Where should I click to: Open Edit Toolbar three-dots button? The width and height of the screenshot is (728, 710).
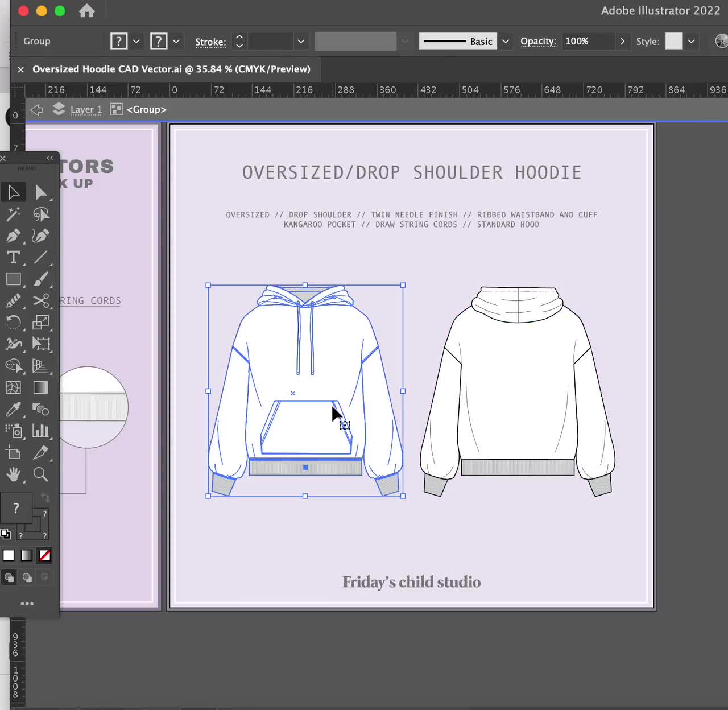27,604
